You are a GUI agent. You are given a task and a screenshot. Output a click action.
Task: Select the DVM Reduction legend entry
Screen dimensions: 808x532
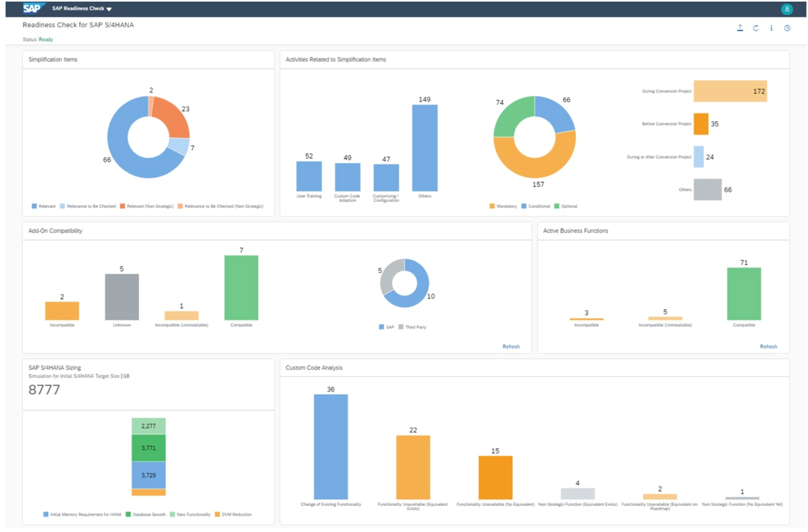(x=233, y=514)
